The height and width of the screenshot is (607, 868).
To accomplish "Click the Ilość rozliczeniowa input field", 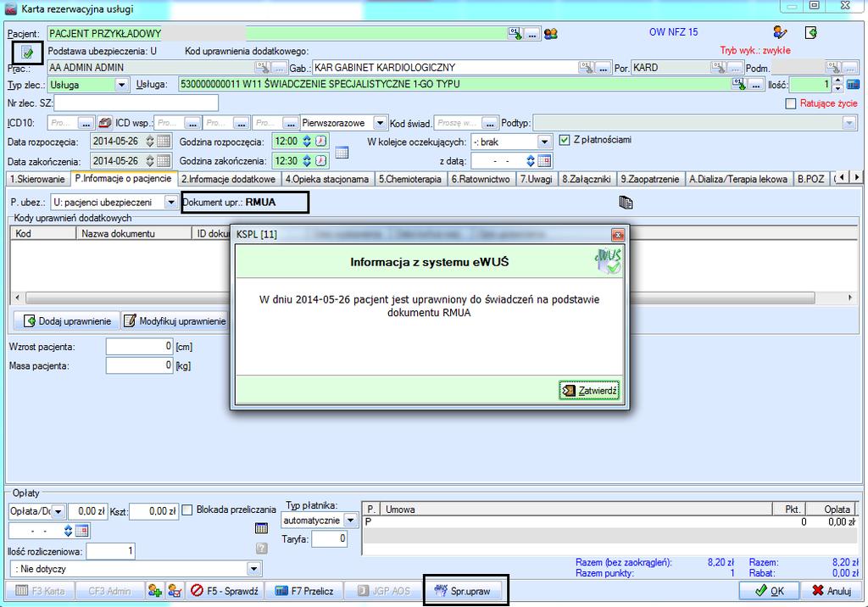I will [x=111, y=550].
